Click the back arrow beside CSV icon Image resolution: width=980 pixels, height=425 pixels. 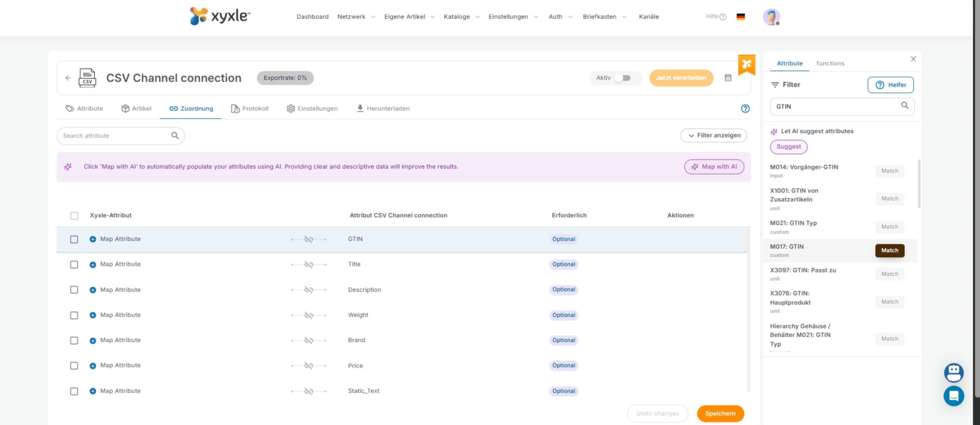[68, 78]
